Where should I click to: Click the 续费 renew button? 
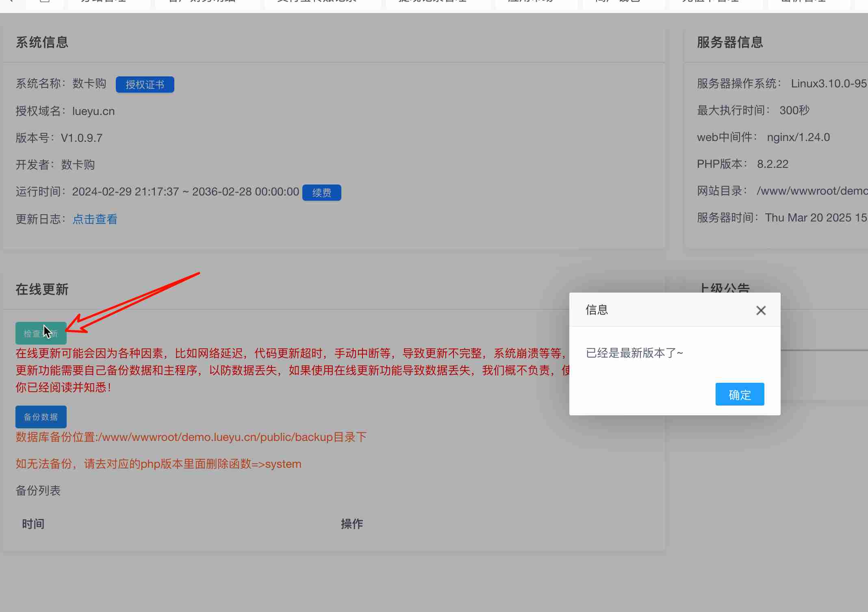321,193
